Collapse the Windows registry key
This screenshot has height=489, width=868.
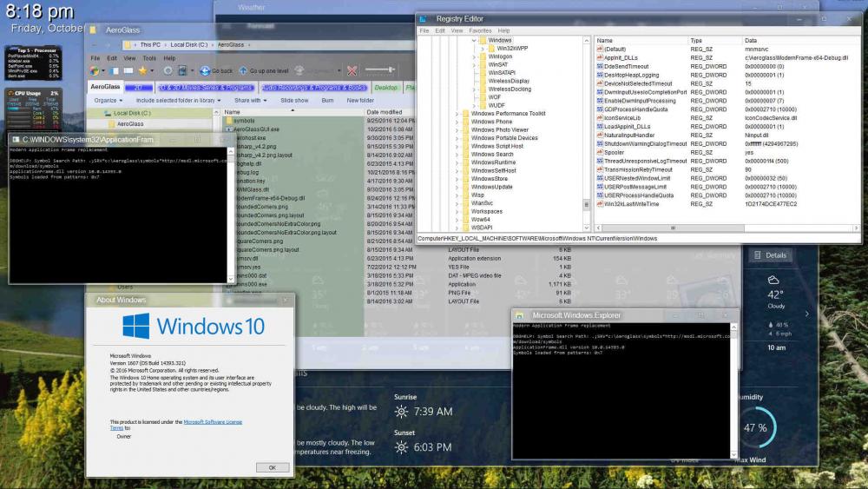point(474,40)
